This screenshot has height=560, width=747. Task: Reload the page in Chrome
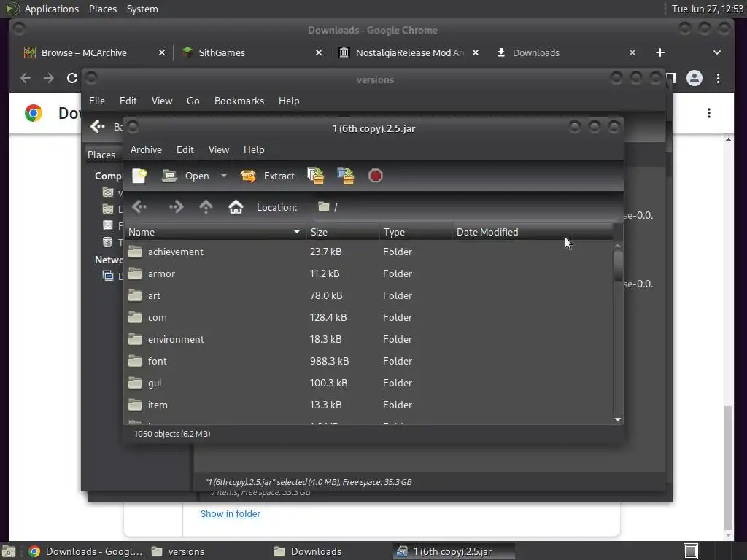click(72, 78)
